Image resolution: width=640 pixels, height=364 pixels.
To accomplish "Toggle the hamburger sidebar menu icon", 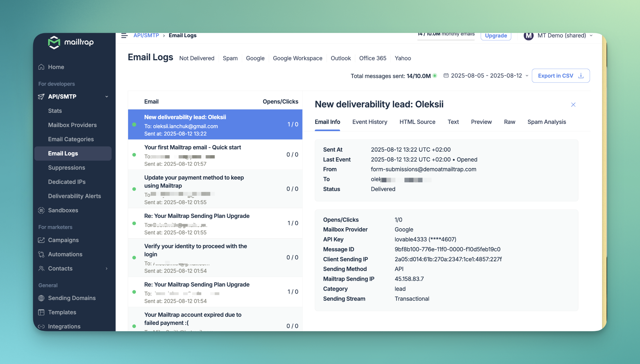I will point(124,36).
